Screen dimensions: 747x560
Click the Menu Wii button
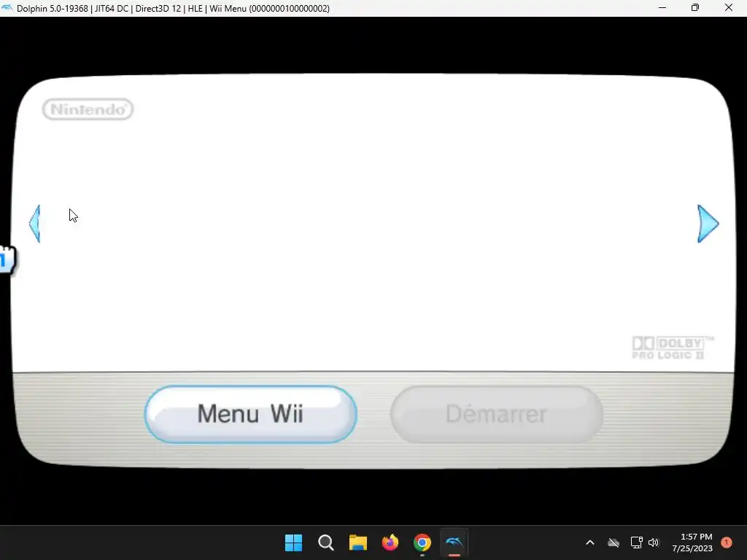pos(251,414)
